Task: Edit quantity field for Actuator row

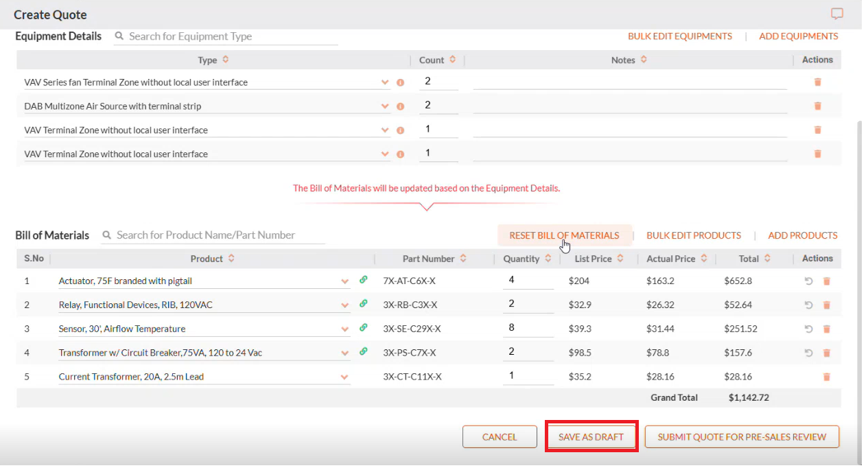Action: 528,281
